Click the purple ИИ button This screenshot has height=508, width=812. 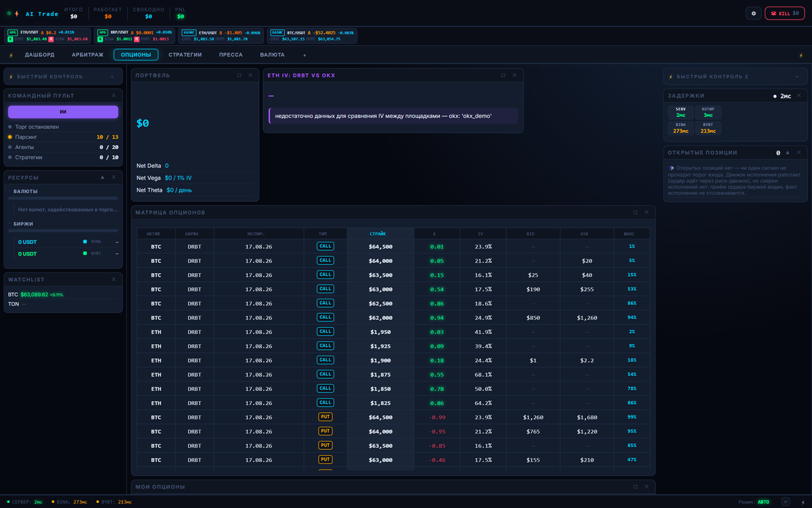point(63,112)
